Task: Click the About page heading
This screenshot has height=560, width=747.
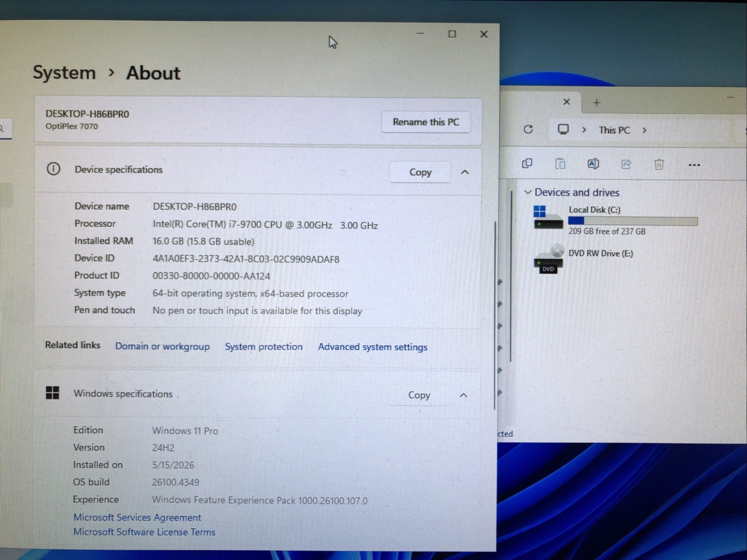Action: (153, 73)
